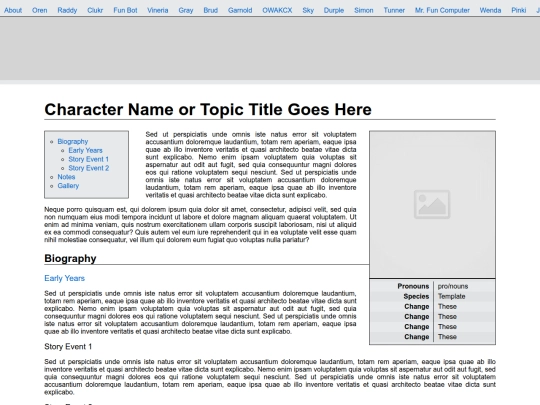Click the page title heading

[x=208, y=110]
